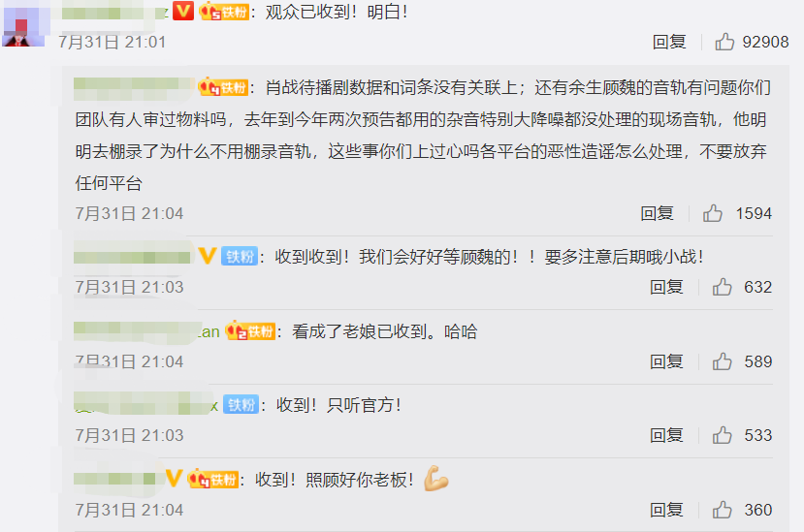Like the comment with 1594 likes

coord(713,212)
